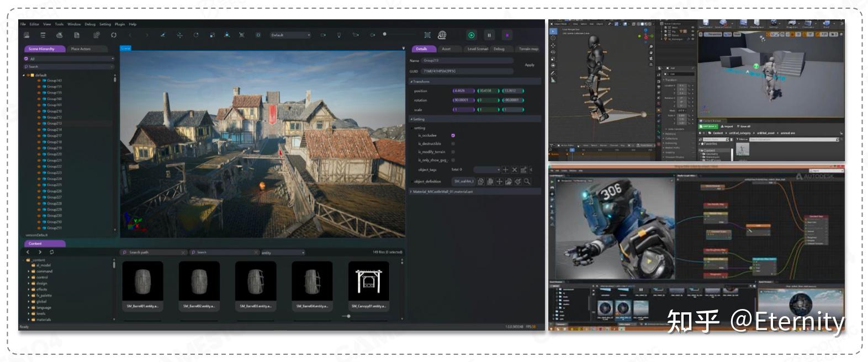Click the plus icon in object_tags row

pos(505,169)
